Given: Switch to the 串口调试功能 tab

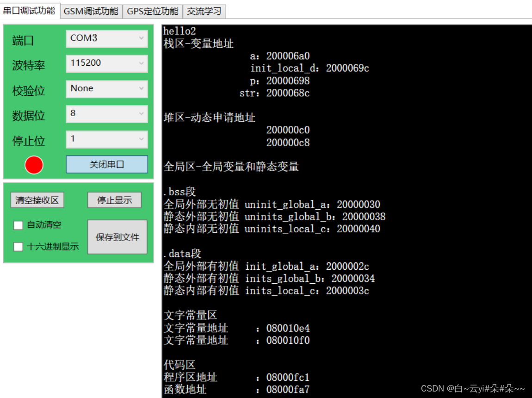Looking at the screenshot, I should [29, 11].
